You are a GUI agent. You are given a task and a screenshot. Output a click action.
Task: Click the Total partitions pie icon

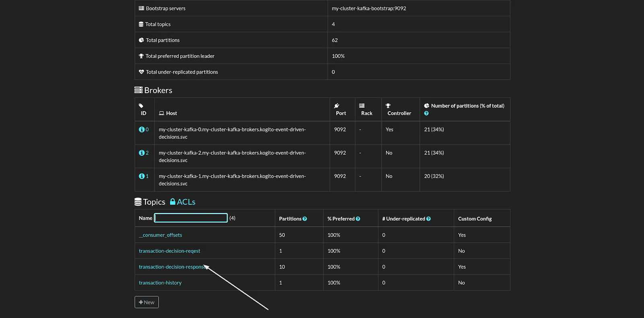pyautogui.click(x=141, y=40)
